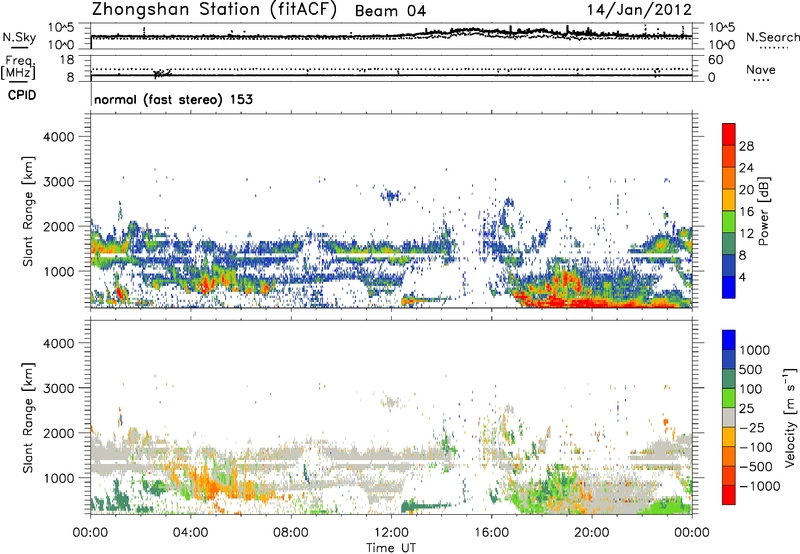800x554 pixels.
Task: Click the 60 tick on the Nave axis
Action: [x=715, y=60]
